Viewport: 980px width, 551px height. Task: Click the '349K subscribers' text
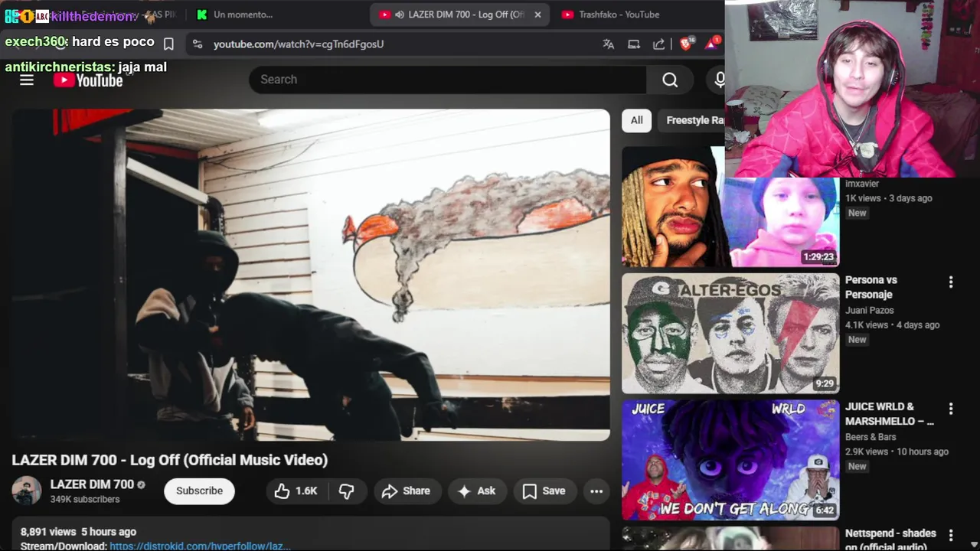[85, 499]
